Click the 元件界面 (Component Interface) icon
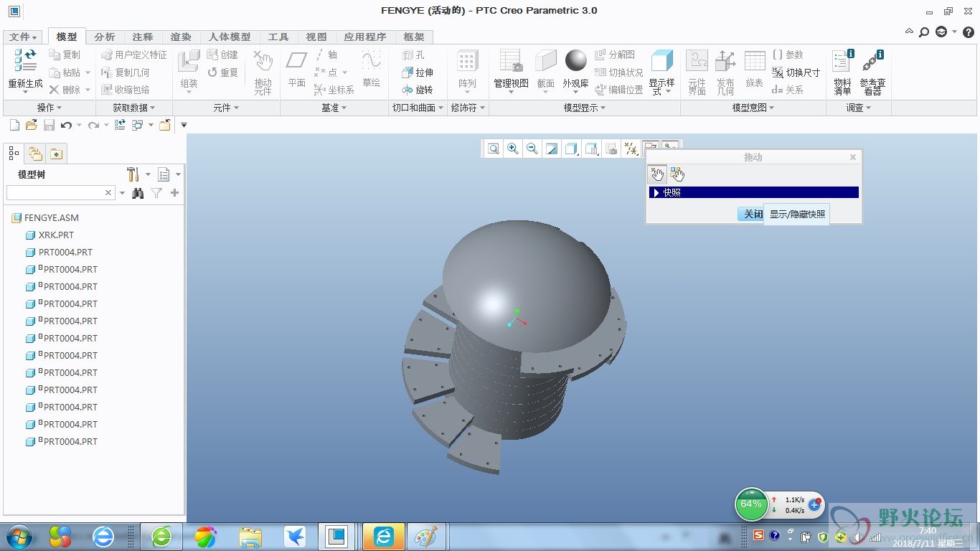Screen dimensions: 980x551 pyautogui.click(x=697, y=62)
